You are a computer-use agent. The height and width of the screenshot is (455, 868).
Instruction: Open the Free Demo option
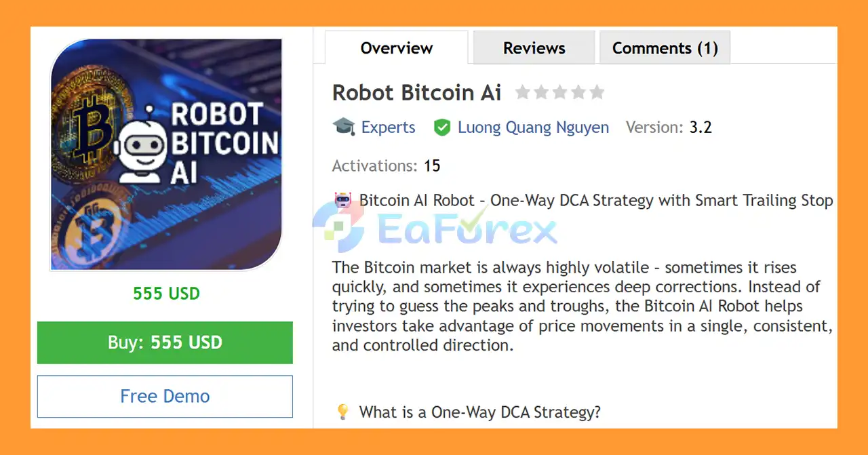(165, 396)
